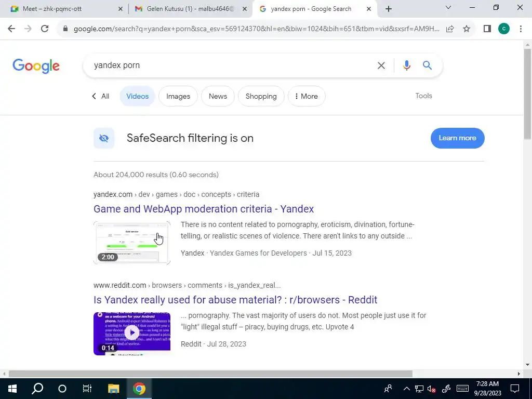This screenshot has width=532, height=399.
Task: Open network status tray icon
Action: [x=419, y=389]
